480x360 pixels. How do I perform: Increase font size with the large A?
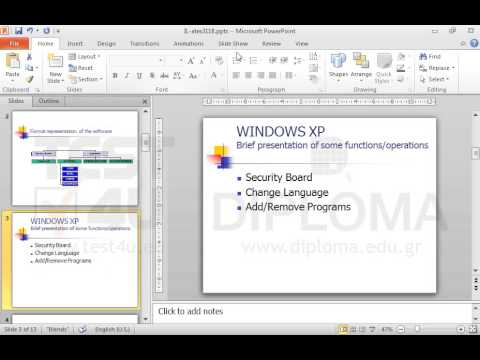(191, 61)
